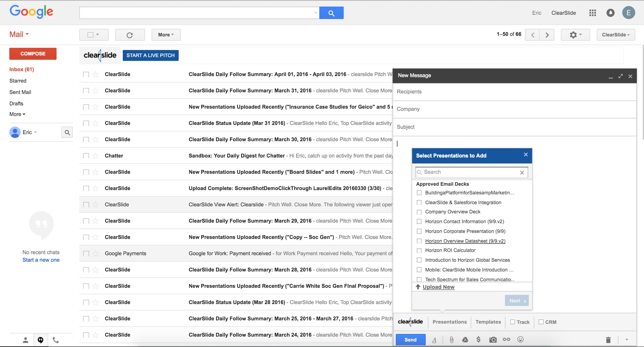Click Upload New link
The height and width of the screenshot is (347, 644).
[438, 287]
